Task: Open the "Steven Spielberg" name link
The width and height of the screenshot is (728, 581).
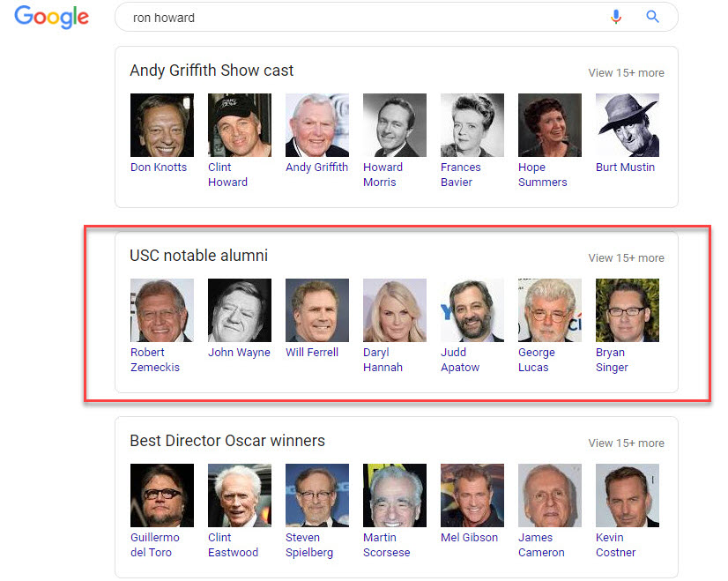Action: pos(309,545)
